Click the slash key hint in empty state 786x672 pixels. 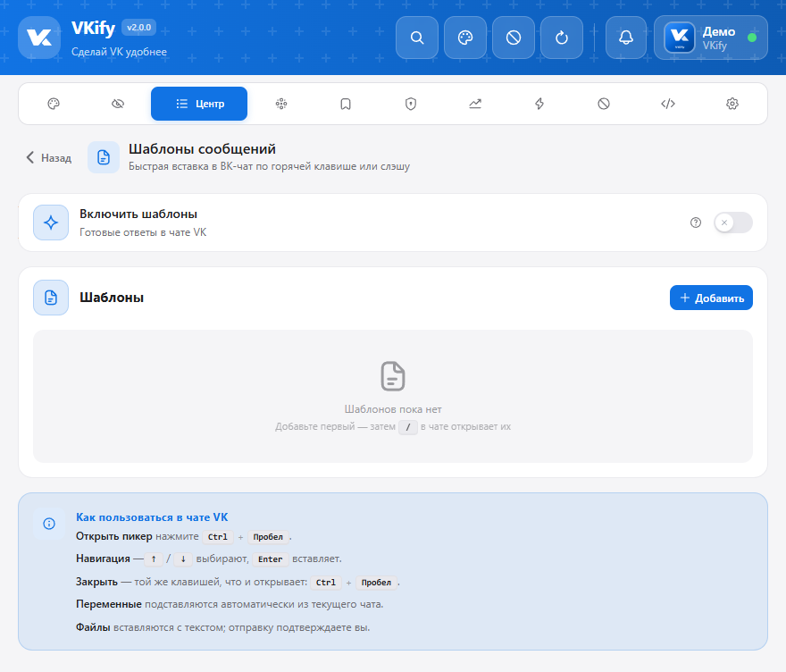click(x=408, y=427)
